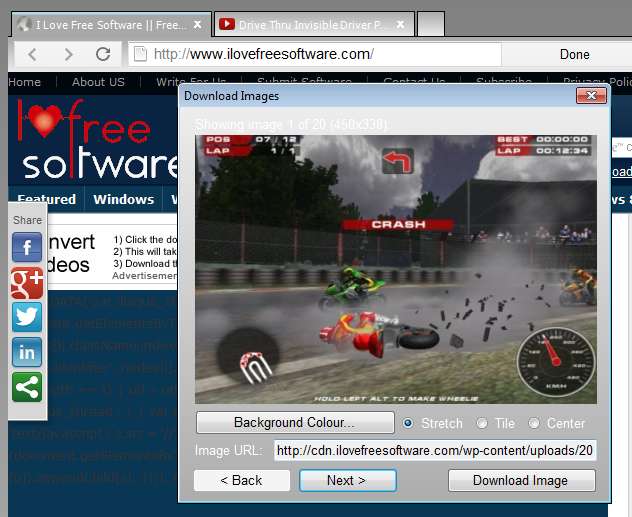The width and height of the screenshot is (632, 517).
Task: Switch to Drive Thru Invisible Driver tab
Action: point(314,25)
